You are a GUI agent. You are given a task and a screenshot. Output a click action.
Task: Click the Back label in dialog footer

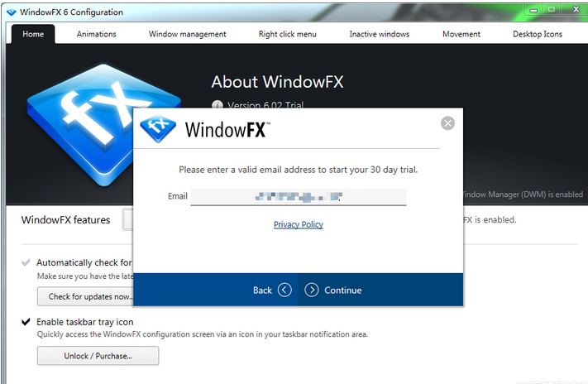262,290
